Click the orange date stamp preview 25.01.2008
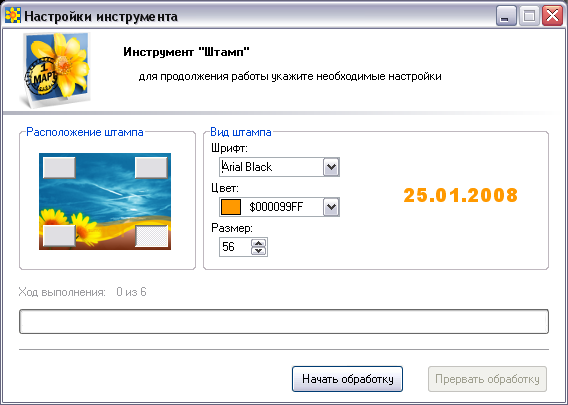 (460, 195)
